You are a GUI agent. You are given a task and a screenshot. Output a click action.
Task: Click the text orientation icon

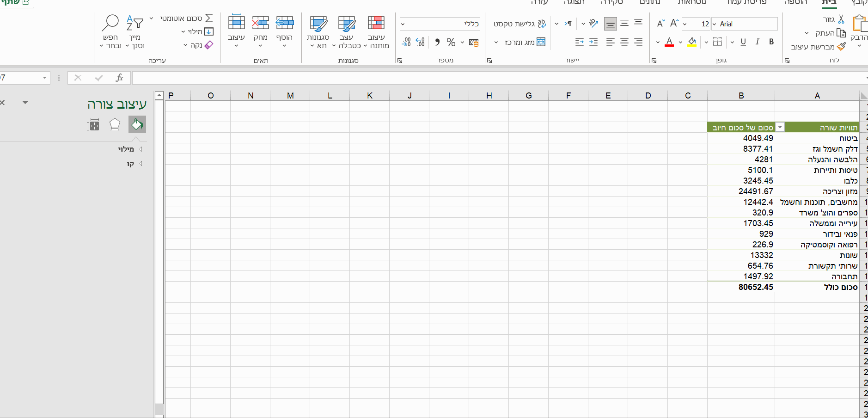(x=593, y=23)
